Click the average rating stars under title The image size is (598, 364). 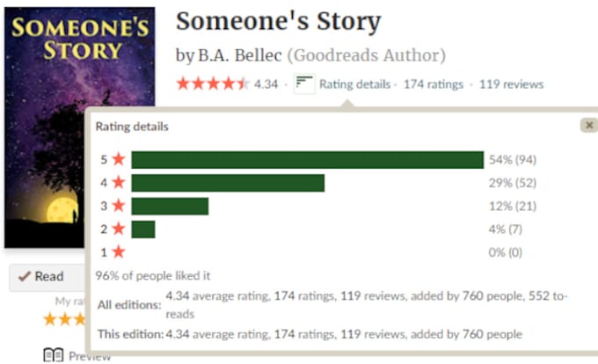coord(212,84)
